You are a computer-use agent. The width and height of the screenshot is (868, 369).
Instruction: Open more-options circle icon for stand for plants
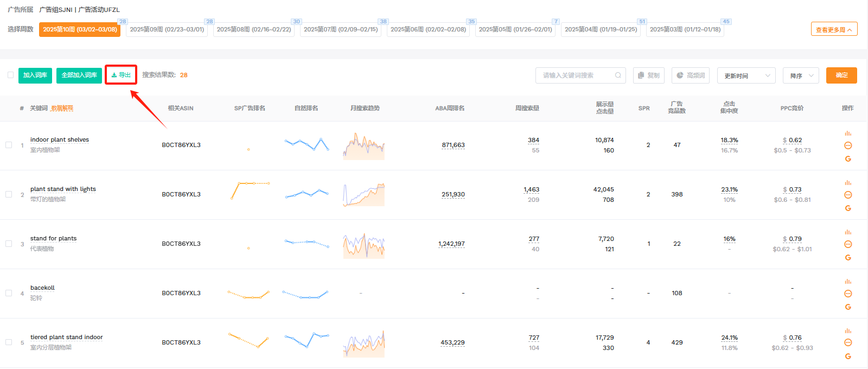[x=848, y=244]
